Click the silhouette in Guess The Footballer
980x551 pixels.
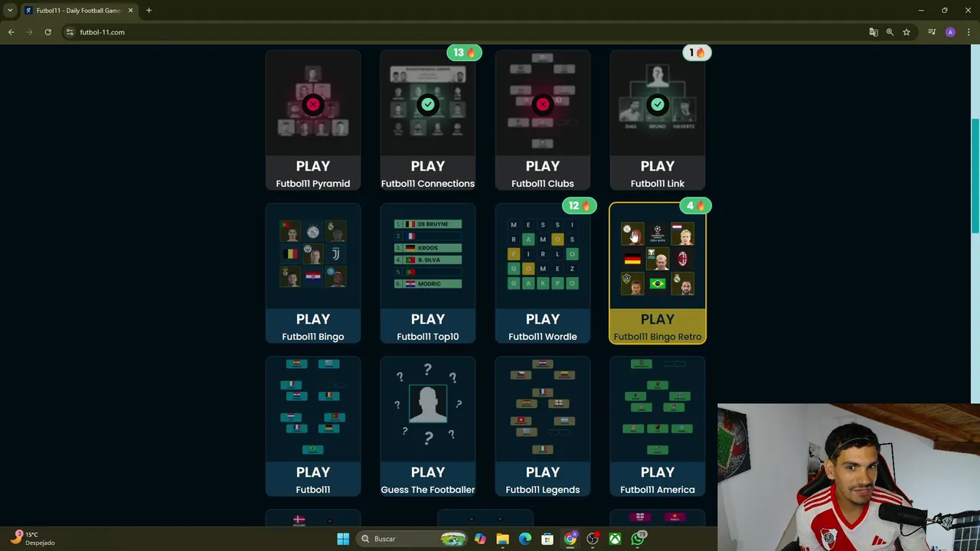(x=427, y=403)
